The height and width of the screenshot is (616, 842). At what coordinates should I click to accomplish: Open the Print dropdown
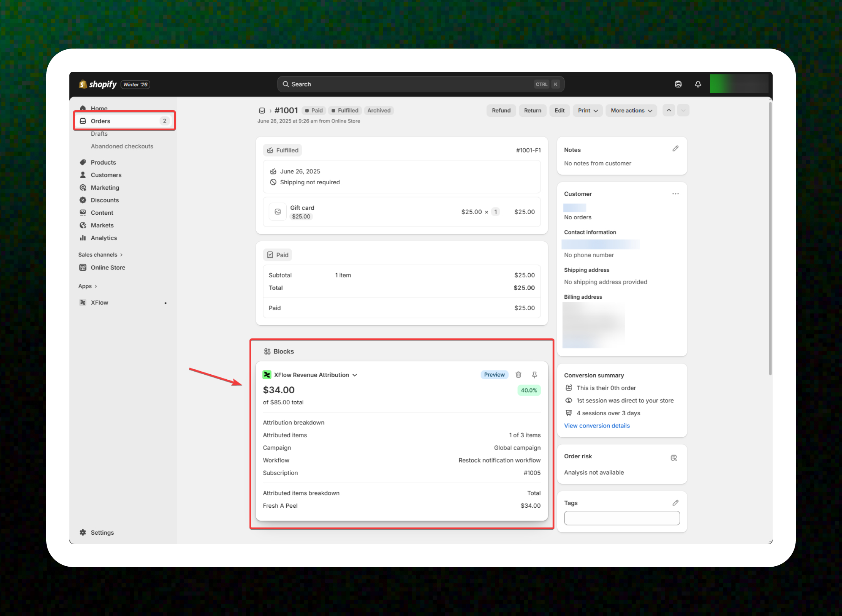(588, 110)
